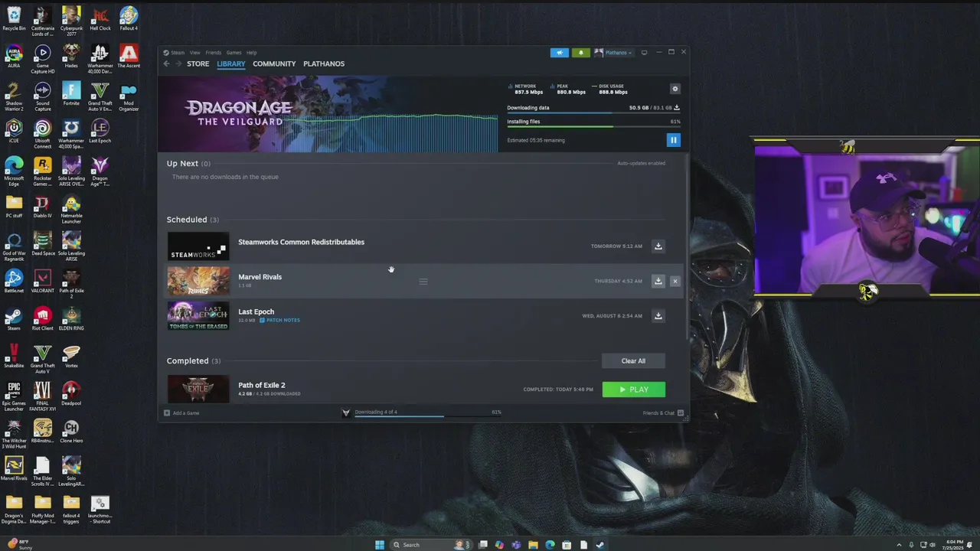Select the Rockstar Games desktop icon
The image size is (980, 551).
pos(43,171)
